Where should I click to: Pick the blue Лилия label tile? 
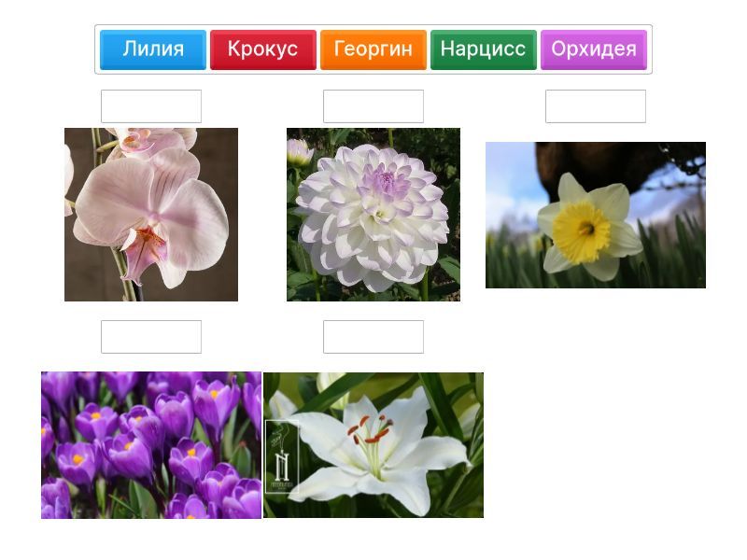click(153, 49)
